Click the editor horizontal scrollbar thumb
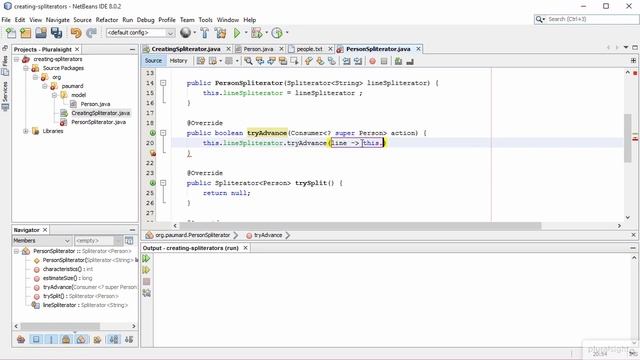Image resolution: width=640 pixels, height=360 pixels. coord(360,226)
